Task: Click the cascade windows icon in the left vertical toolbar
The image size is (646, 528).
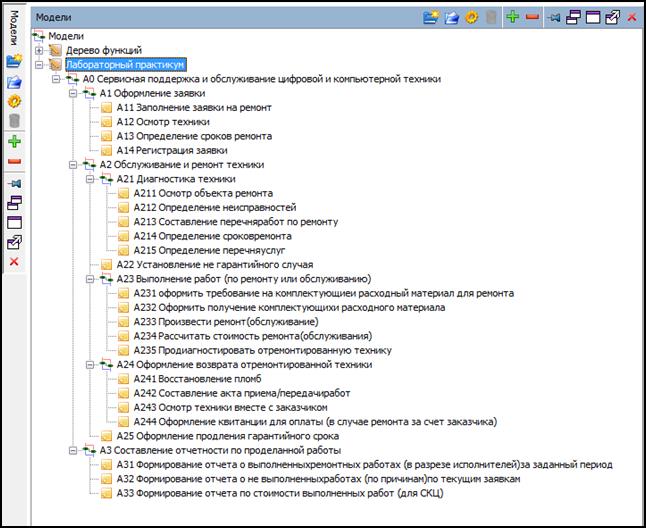Action: [14, 203]
